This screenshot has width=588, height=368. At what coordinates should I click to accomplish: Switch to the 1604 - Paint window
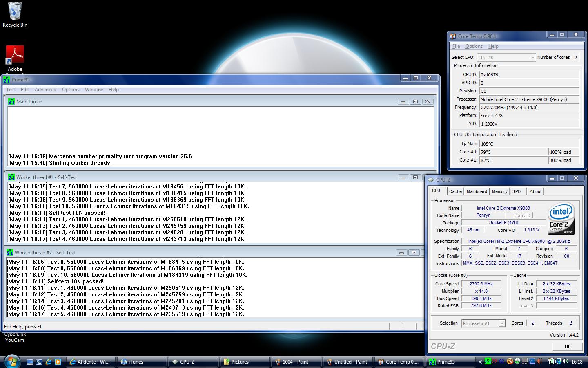[x=296, y=362]
